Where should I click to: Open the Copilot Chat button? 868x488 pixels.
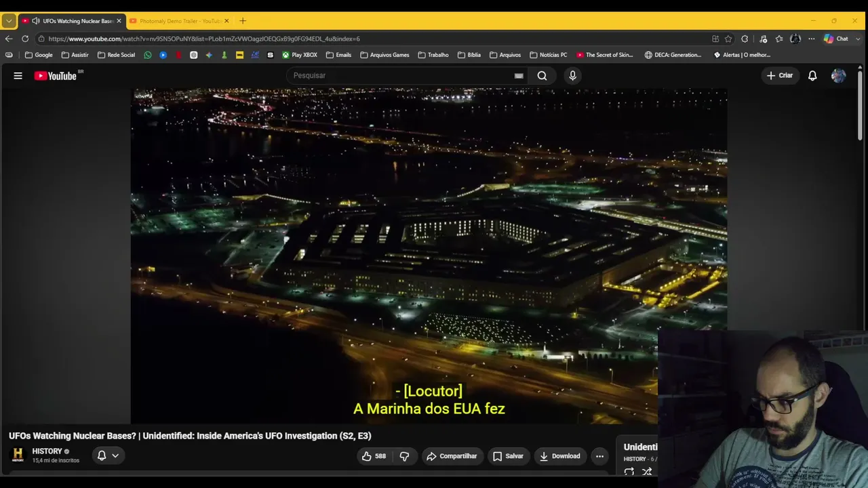coord(835,39)
